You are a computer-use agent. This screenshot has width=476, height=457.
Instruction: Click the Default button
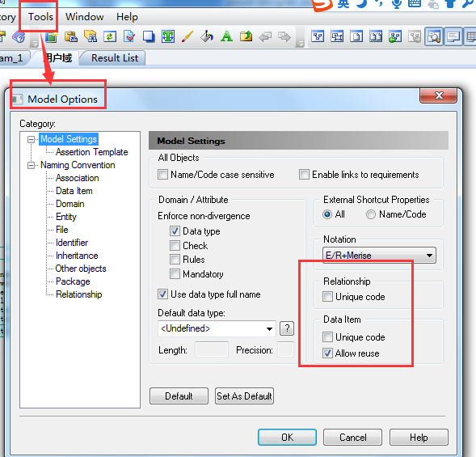click(x=179, y=396)
